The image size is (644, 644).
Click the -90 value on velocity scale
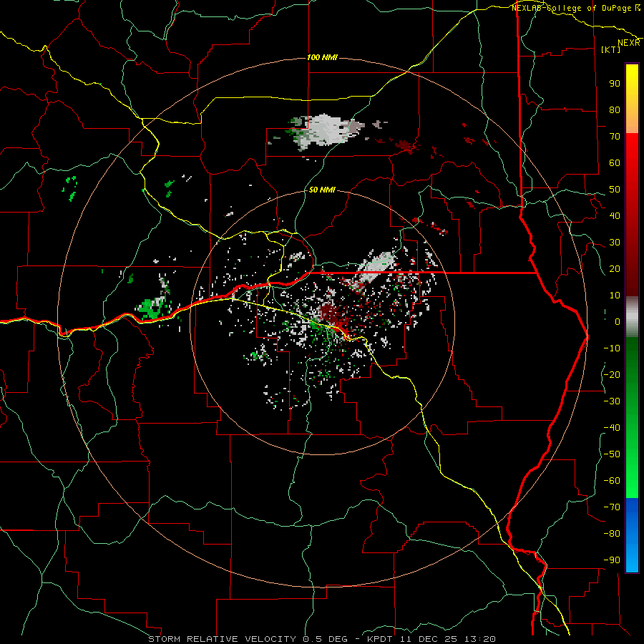(x=612, y=560)
